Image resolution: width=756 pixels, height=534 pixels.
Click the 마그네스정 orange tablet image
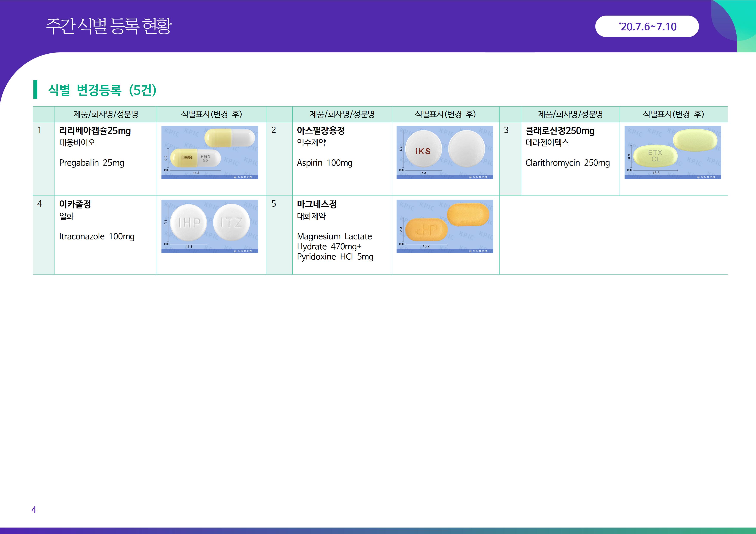tap(445, 226)
